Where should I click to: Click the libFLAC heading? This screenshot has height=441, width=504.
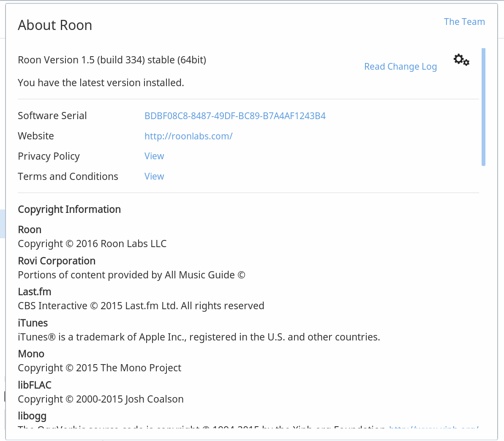[34, 385]
